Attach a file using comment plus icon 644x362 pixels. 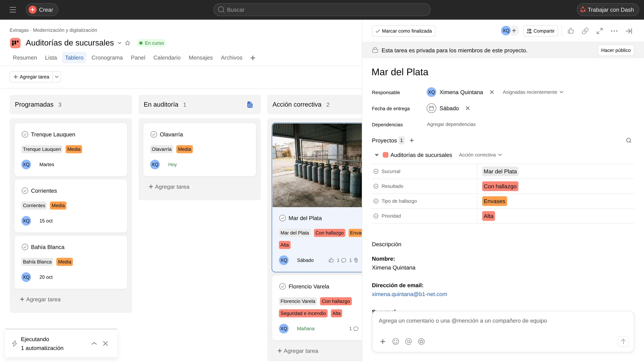(383, 341)
